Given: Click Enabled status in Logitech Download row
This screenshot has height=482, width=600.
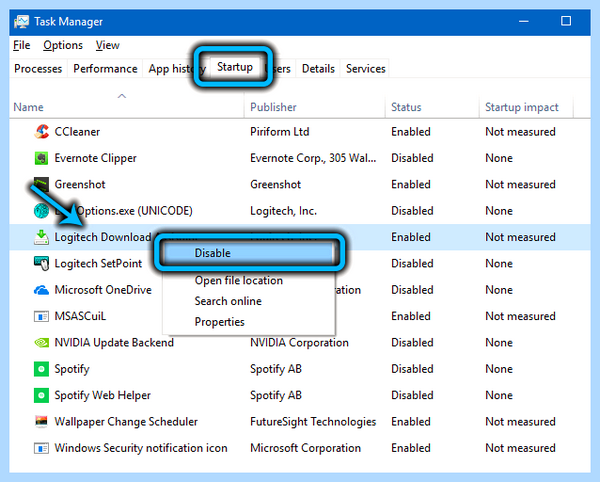Looking at the screenshot, I should [411, 237].
